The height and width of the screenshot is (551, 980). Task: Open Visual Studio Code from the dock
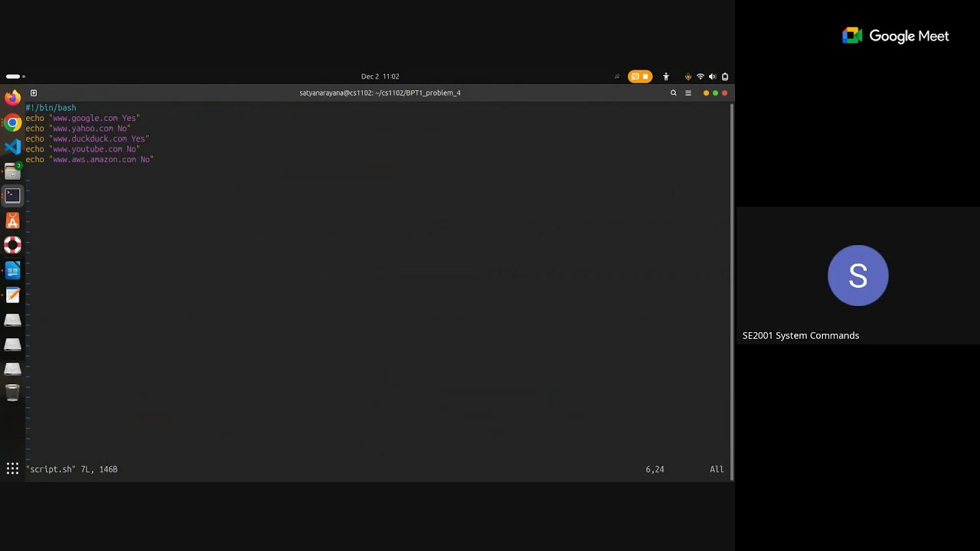pos(12,147)
